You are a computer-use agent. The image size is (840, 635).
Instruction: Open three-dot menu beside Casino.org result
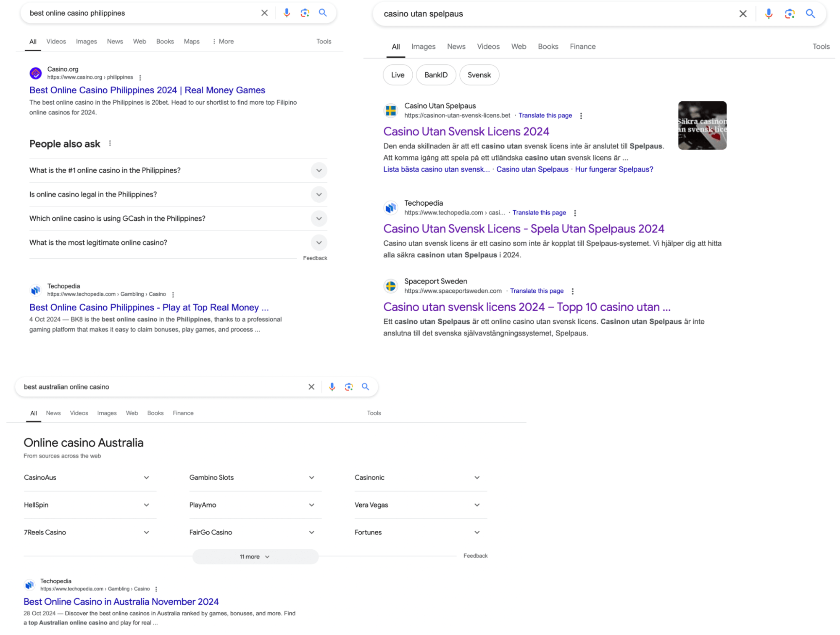click(140, 78)
